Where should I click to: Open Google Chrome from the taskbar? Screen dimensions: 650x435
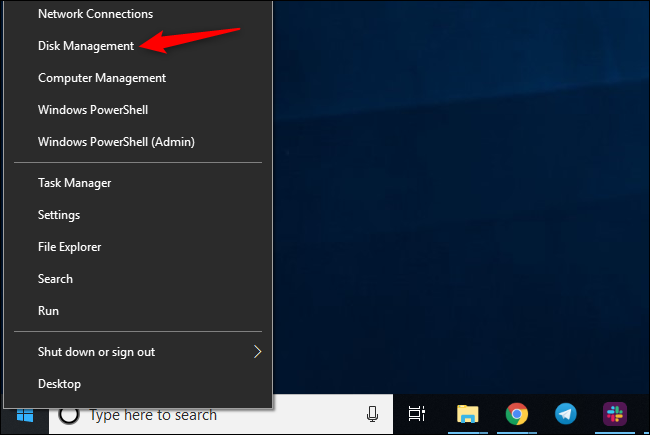click(x=516, y=414)
